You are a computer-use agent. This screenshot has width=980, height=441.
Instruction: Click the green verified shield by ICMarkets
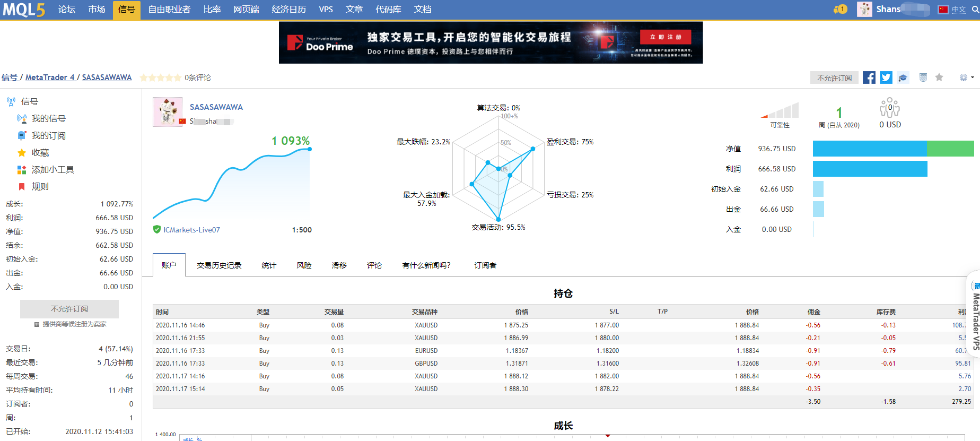coord(157,229)
